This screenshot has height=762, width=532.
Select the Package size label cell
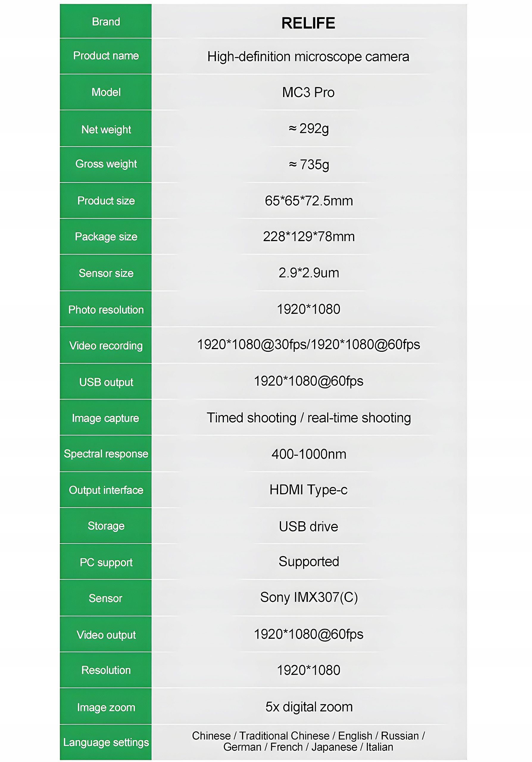point(106,237)
